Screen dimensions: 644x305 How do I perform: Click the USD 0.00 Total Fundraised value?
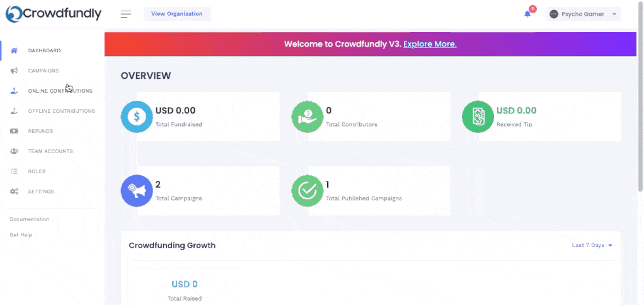click(x=175, y=110)
